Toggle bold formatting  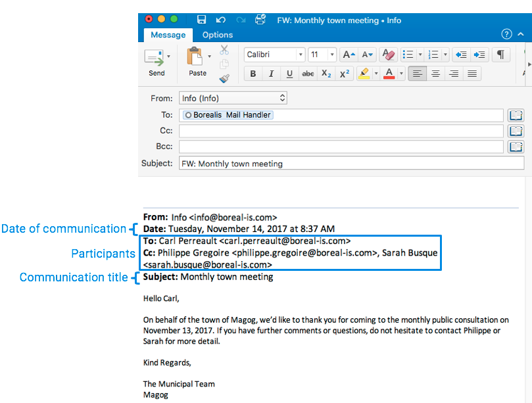(x=253, y=74)
